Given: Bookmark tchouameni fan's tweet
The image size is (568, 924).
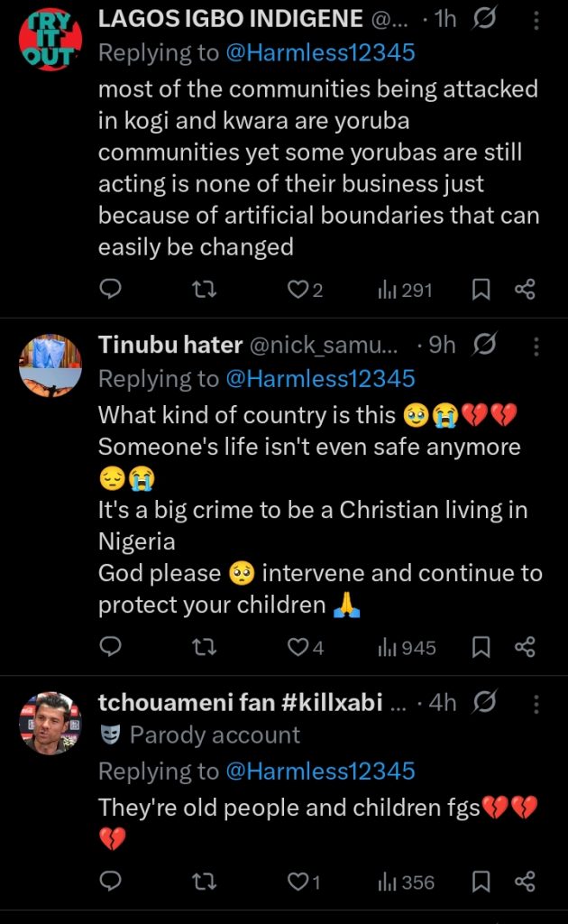Looking at the screenshot, I should (x=481, y=882).
